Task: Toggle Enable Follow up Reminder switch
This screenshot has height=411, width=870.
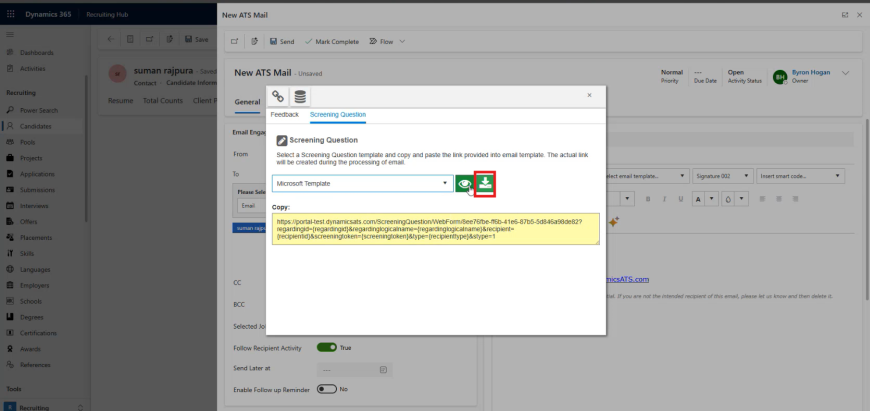Action: (x=327, y=389)
